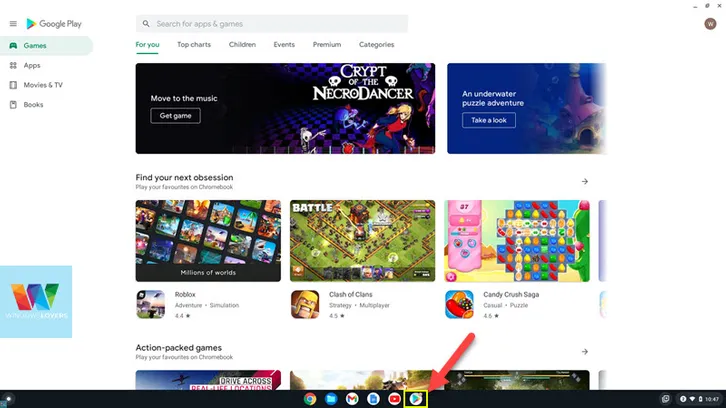Go to Movies & TV section
The image size is (726, 408).
tap(42, 85)
